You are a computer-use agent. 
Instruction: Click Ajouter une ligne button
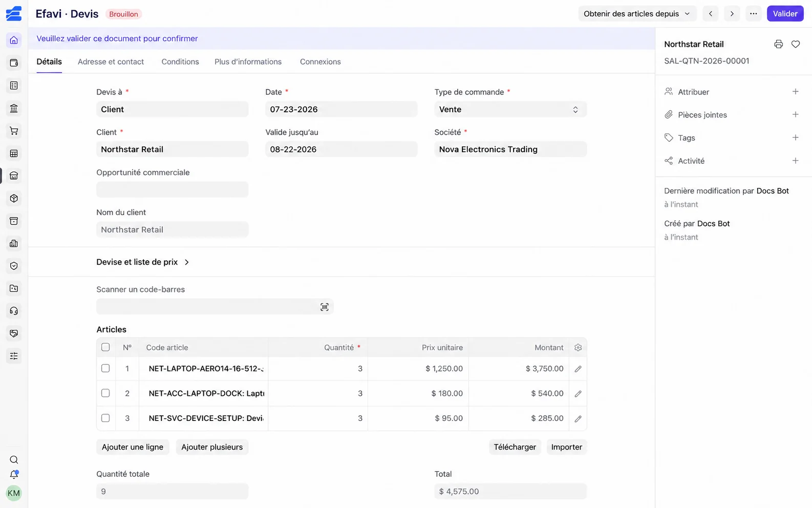tap(133, 447)
